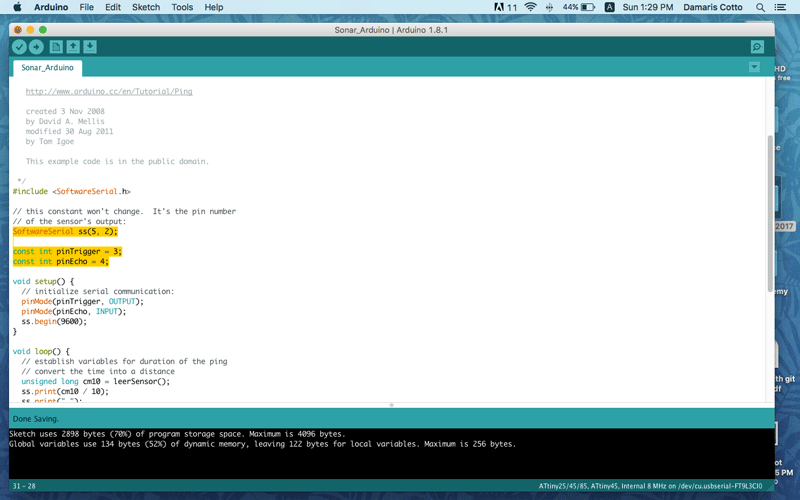Click the Upload arrow button

pos(36,47)
